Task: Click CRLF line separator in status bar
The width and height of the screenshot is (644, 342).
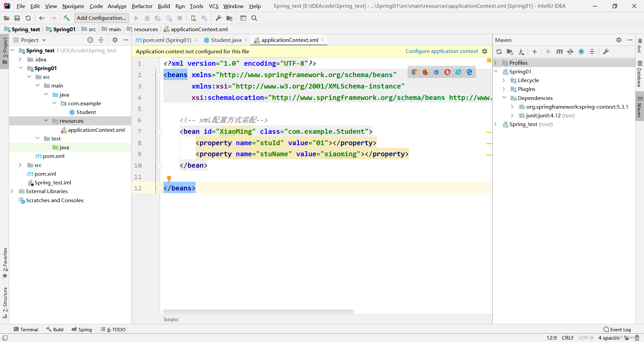Action: pyautogui.click(x=568, y=338)
